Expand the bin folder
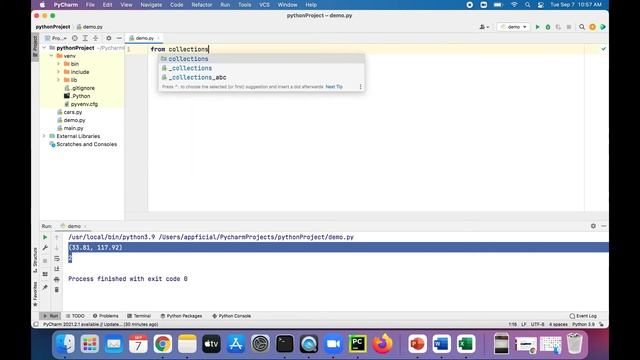640x360 pixels. pos(58,64)
